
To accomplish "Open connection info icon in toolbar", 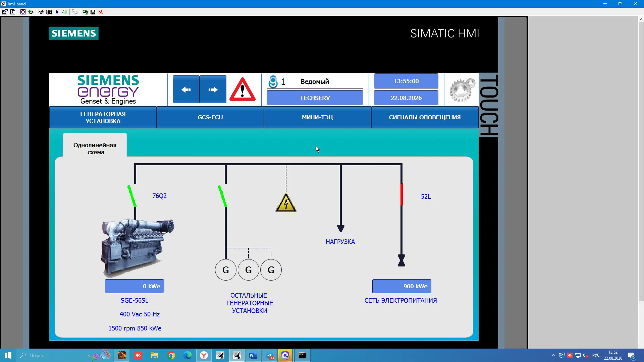I will (x=13, y=12).
